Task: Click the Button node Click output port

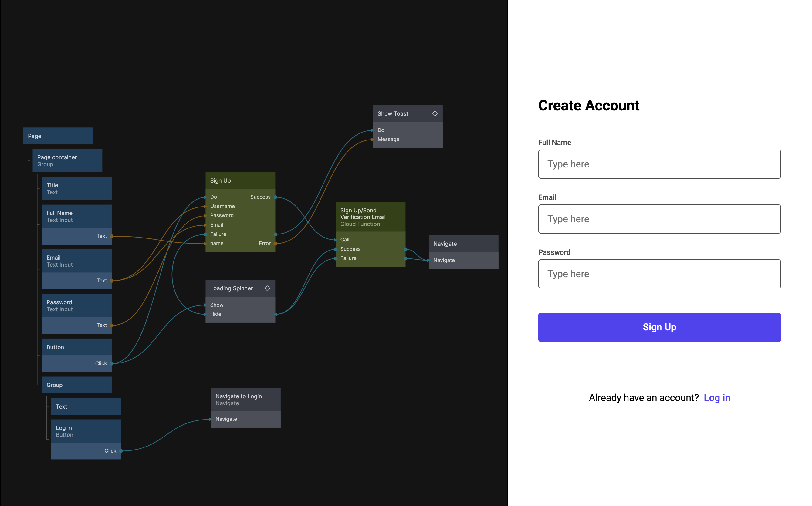Action: coord(111,363)
